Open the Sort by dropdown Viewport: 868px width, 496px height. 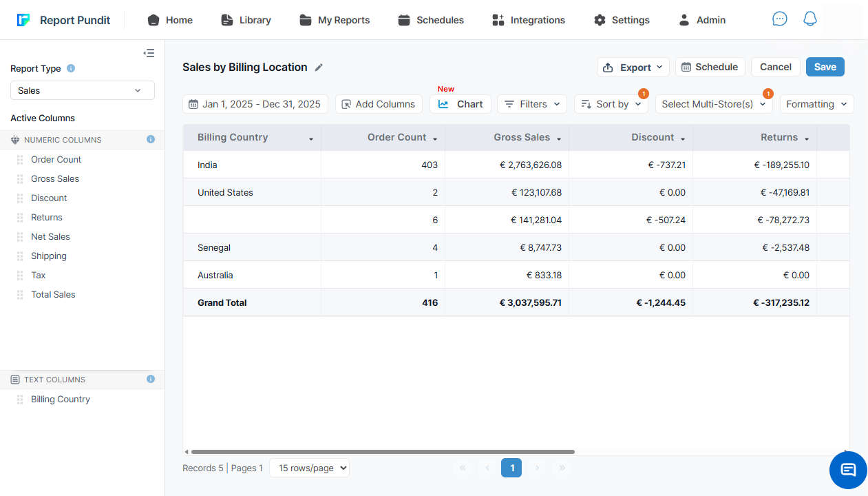611,104
